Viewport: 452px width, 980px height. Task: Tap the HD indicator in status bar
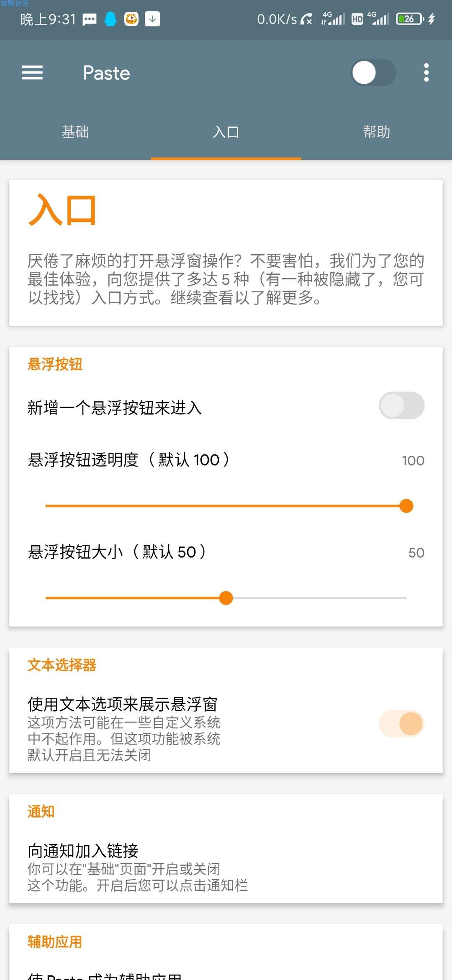(x=357, y=19)
